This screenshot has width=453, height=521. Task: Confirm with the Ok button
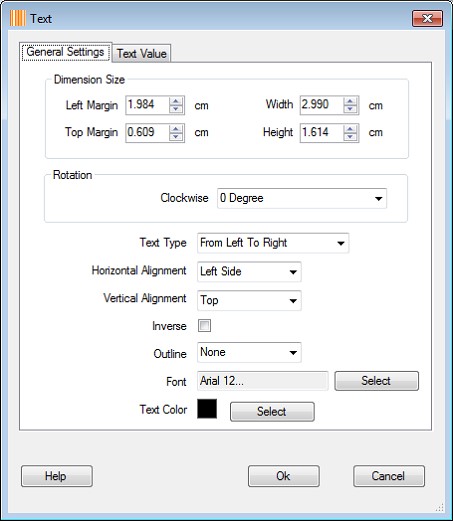point(284,476)
